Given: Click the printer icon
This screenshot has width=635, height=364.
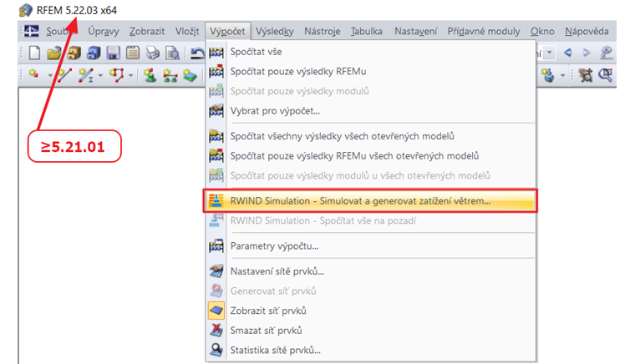Looking at the screenshot, I should (153, 53).
